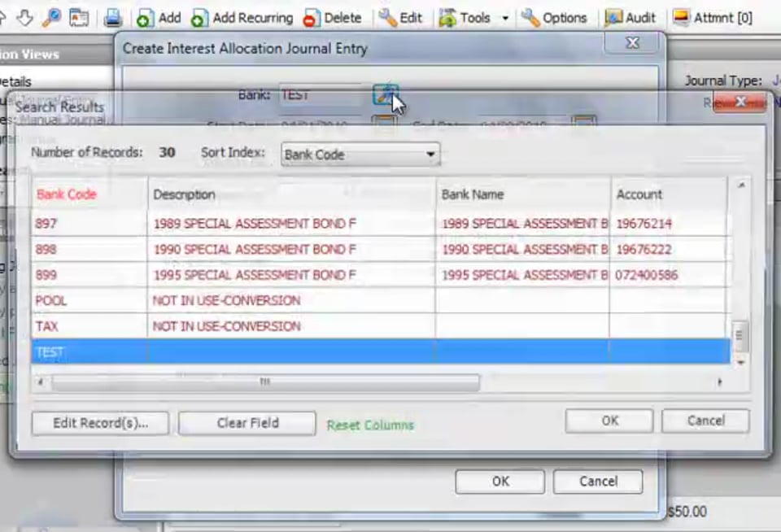The height and width of the screenshot is (532, 781).
Task: Close the Search Results dialog
Action: pos(740,102)
